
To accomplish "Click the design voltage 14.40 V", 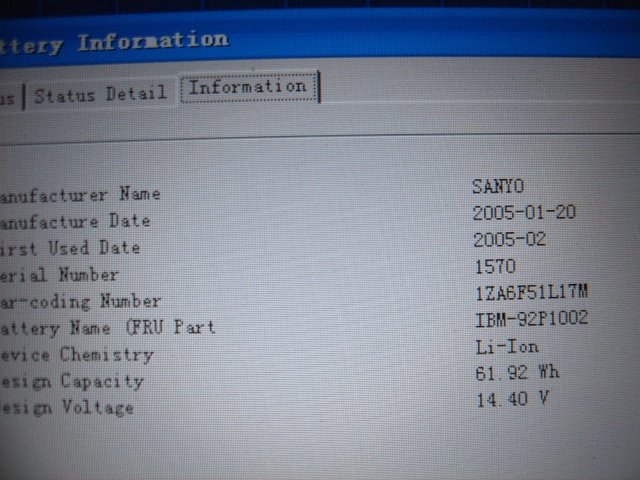I will tap(513, 399).
